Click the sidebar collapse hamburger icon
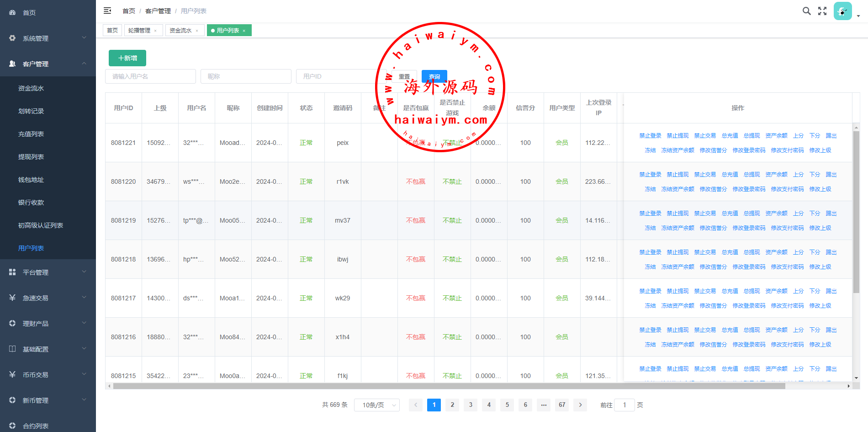 point(107,11)
